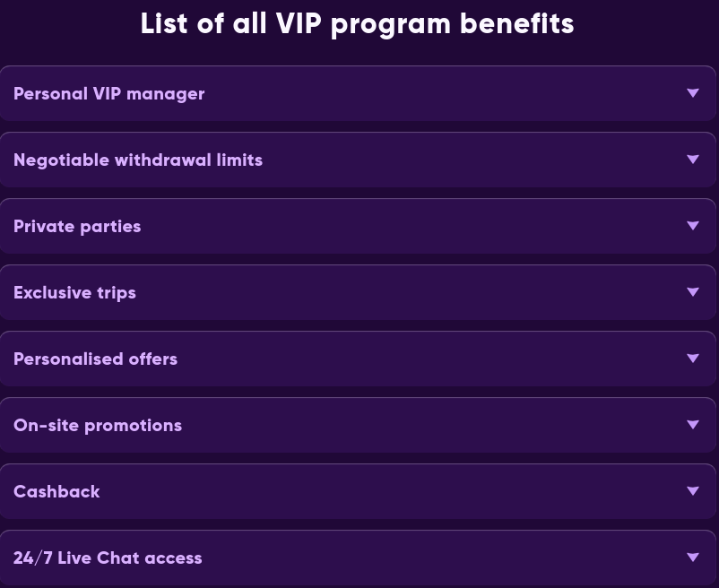Click the Exclusive trips label
Image resolution: width=719 pixels, height=588 pixels.
tap(74, 292)
